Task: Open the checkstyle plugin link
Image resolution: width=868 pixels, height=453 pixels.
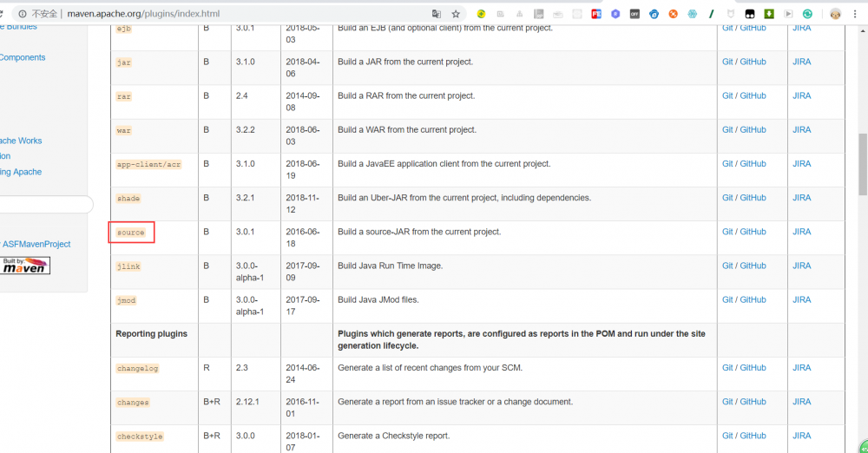Action: coord(140,437)
